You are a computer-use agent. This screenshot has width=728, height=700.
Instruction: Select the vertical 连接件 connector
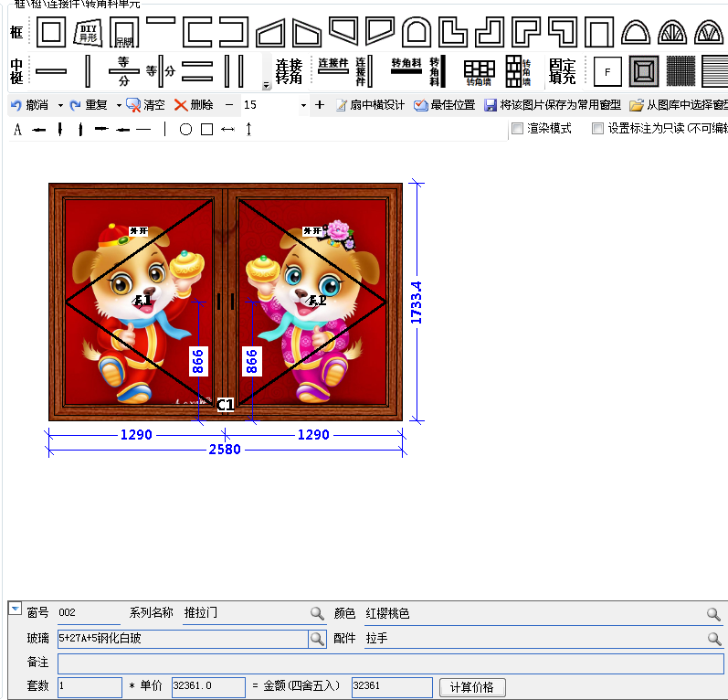coord(364,71)
